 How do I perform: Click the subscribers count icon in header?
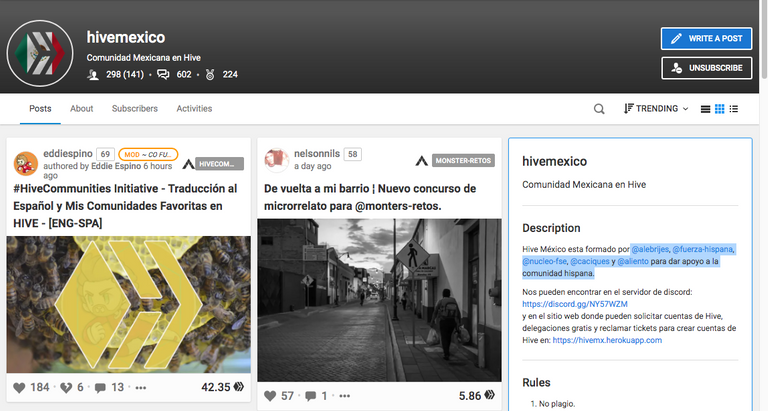click(93, 75)
